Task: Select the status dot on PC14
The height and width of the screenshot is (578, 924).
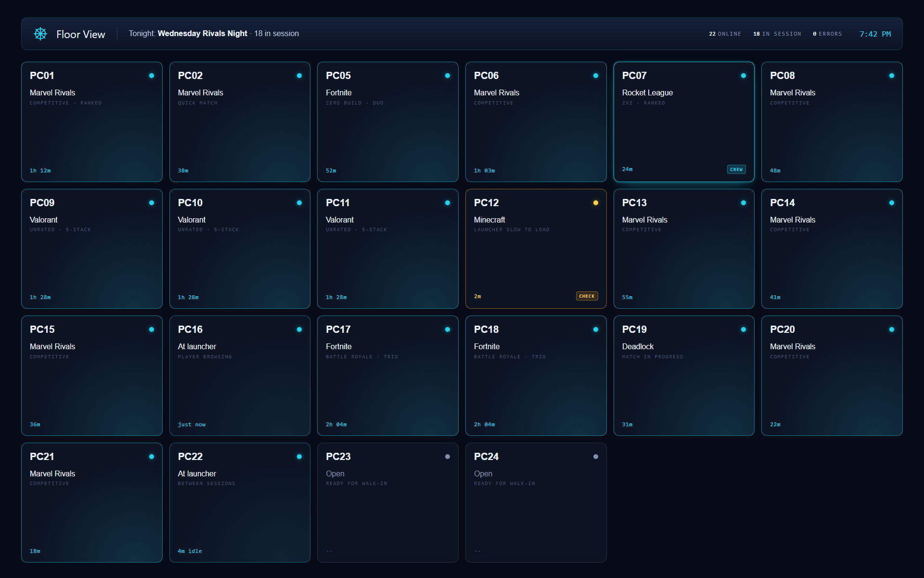Action: pos(892,203)
